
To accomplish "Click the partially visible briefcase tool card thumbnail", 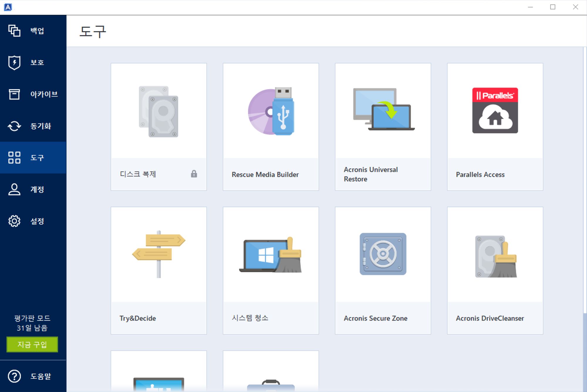I will 271,371.
